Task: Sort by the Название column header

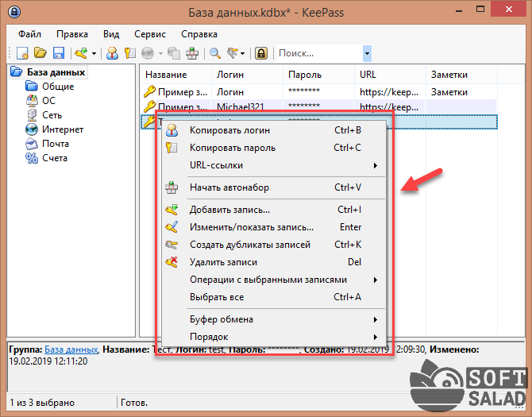Action: (x=175, y=75)
